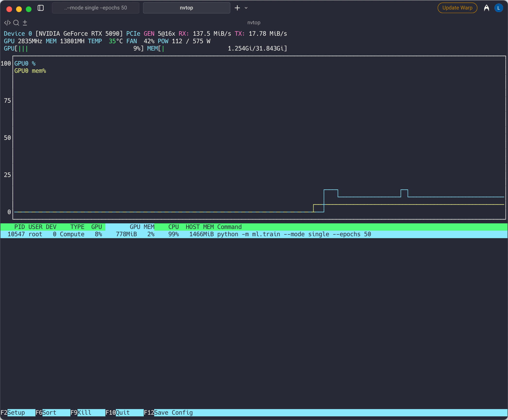508x420 pixels.
Task: Click the red close window button
Action: coord(9,9)
